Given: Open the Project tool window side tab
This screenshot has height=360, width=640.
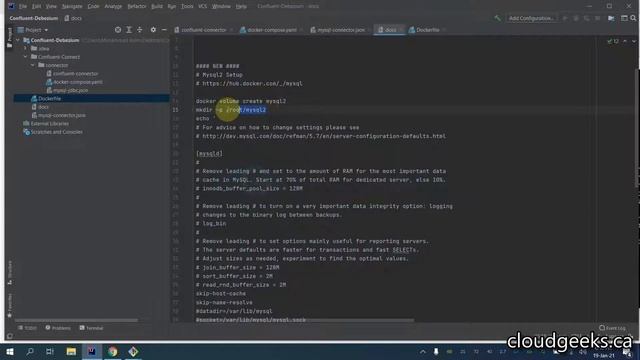Looking at the screenshot, I should pyautogui.click(x=9, y=38).
